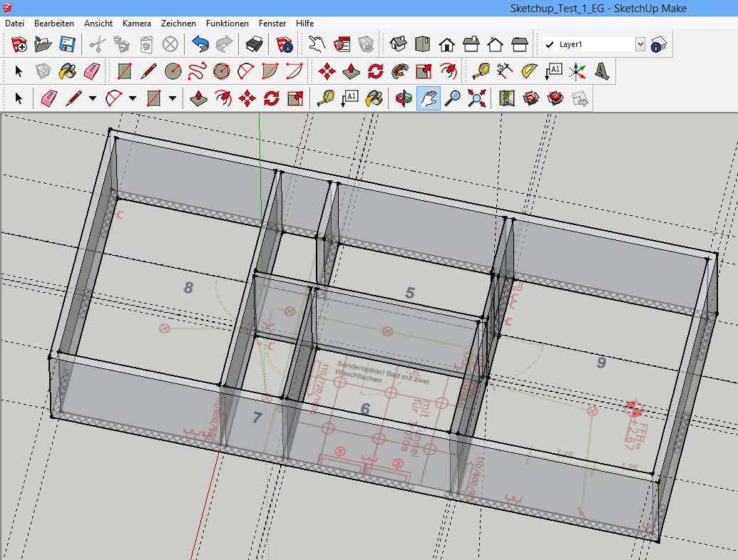Select the Dimension tool
Screen dimensions: 738x560
(x=505, y=71)
